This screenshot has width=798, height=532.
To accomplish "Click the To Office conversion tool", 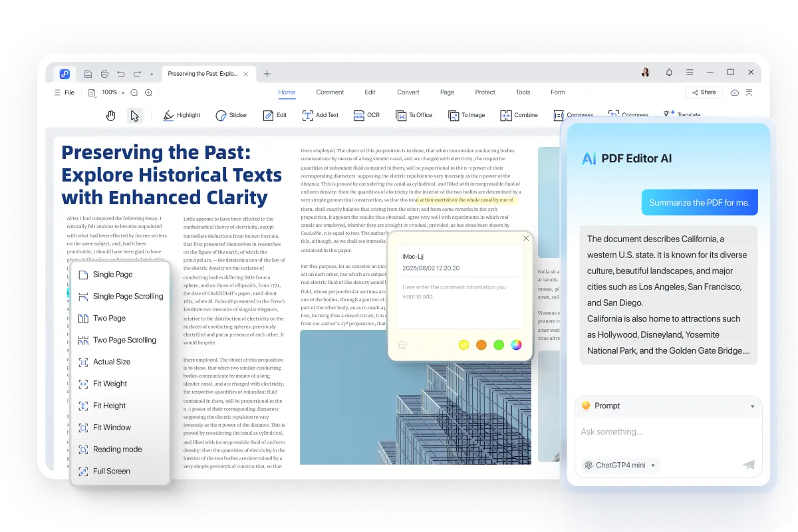I will click(x=414, y=115).
